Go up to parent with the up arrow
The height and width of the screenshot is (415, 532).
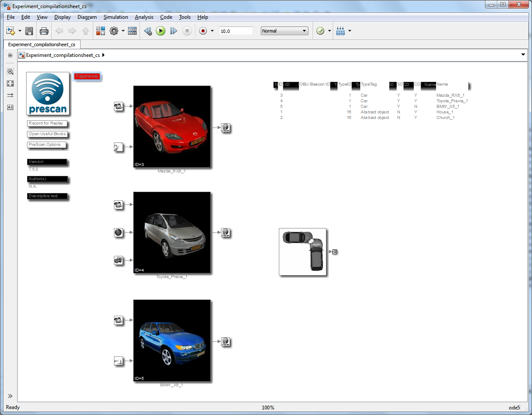click(x=86, y=31)
